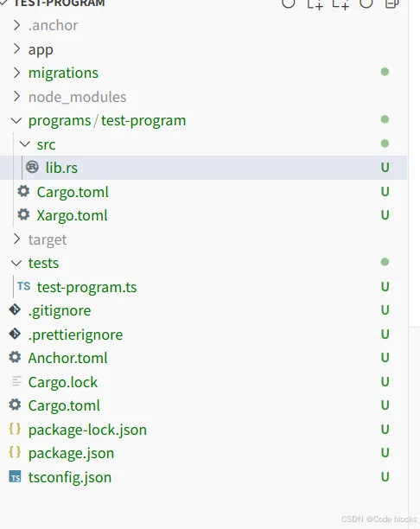
Task: Click the git icon next to .prettierignore
Action: click(x=15, y=334)
